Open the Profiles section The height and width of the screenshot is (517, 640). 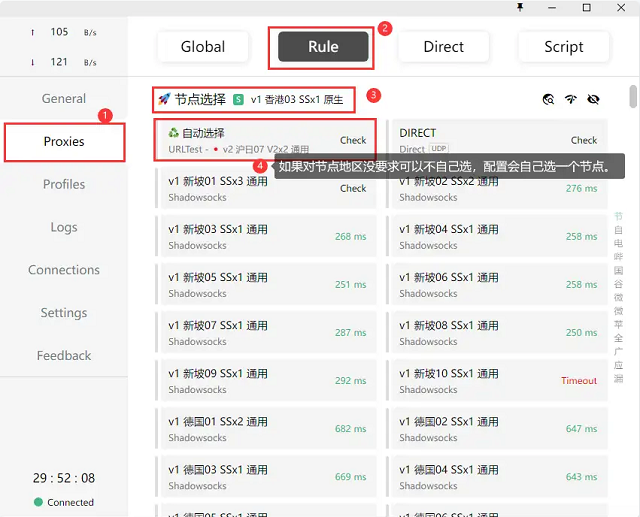tap(64, 184)
